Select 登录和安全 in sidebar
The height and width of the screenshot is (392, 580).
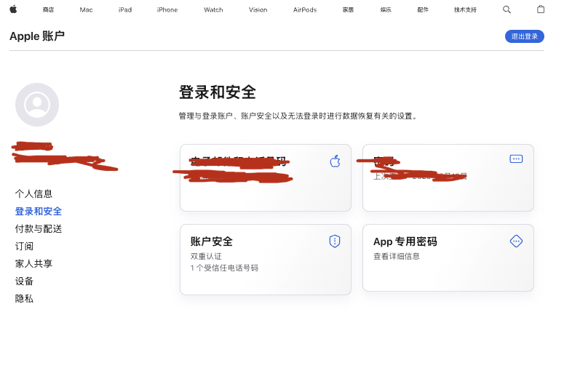[x=39, y=211]
